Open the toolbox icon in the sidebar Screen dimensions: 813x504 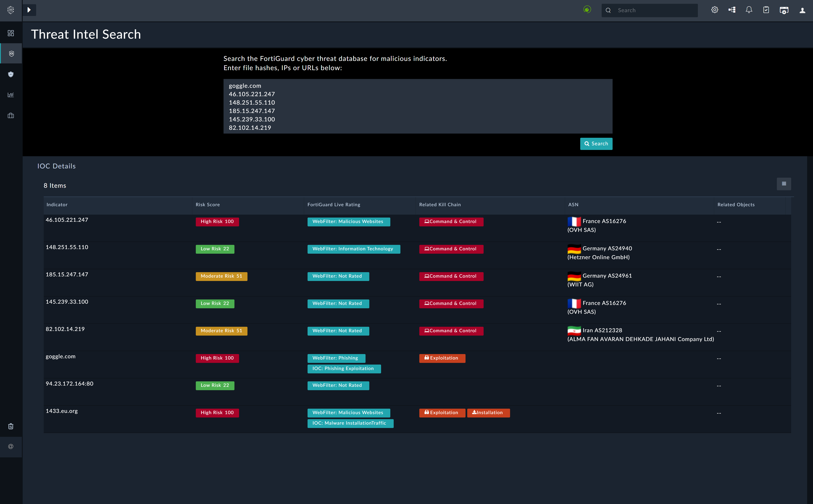point(11,115)
